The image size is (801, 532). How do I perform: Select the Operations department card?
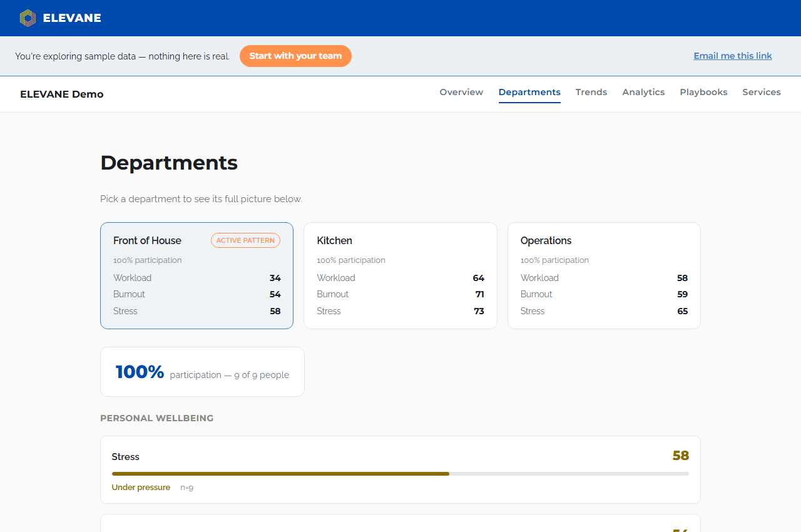pyautogui.click(x=604, y=275)
